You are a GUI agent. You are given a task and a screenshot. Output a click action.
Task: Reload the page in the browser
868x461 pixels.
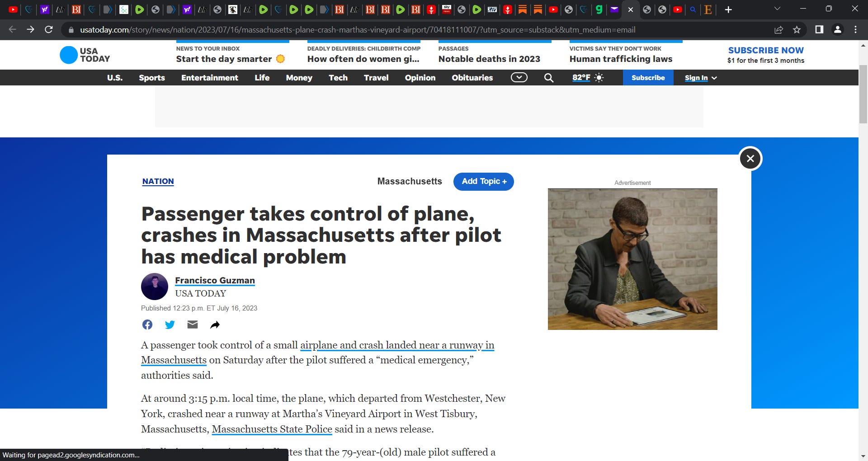[49, 30]
